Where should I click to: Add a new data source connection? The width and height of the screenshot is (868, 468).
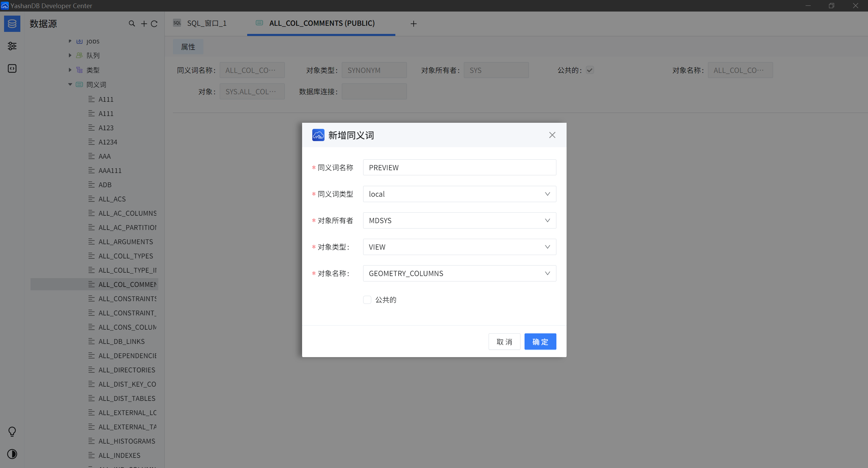[x=144, y=24]
